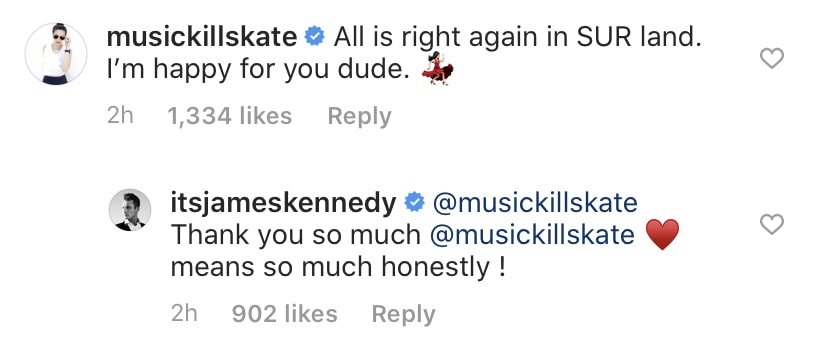Click the 2h timestamp under itsjameskennedy's reply
Image resolution: width=828 pixels, height=360 pixels.
pyautogui.click(x=184, y=315)
